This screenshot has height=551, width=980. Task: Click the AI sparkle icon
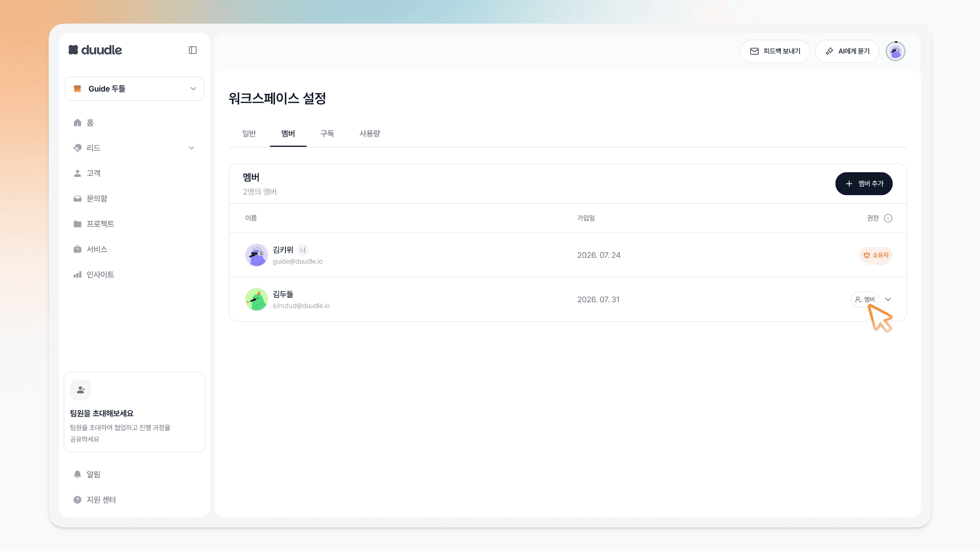coord(829,51)
